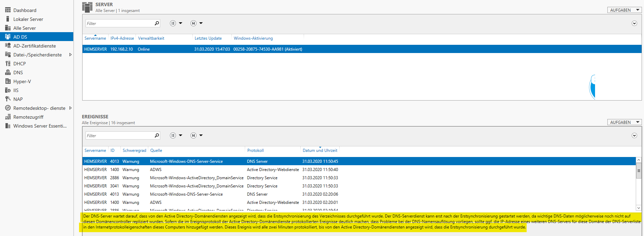Select the ADWS event at 11:50:40
Image resolution: width=644 pixels, height=236 pixels.
[x=359, y=170]
